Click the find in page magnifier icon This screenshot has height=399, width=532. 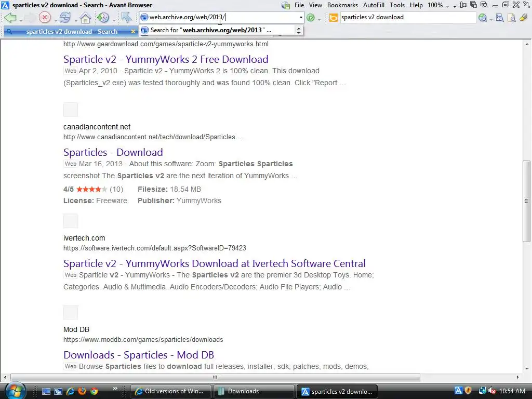click(511, 17)
